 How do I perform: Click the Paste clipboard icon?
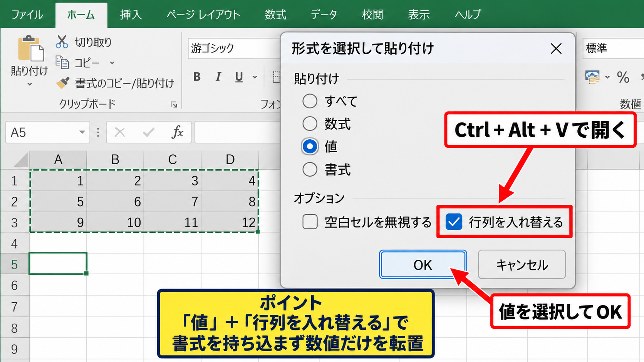[x=30, y=48]
